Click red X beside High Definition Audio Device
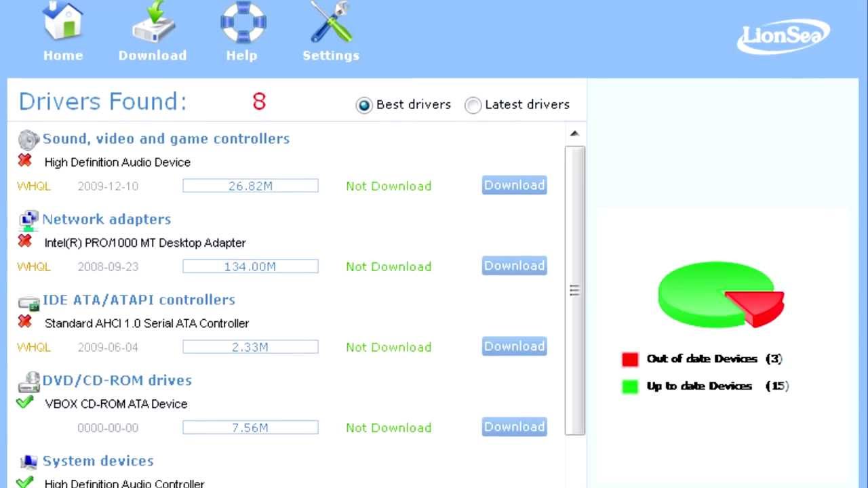This screenshot has height=488, width=868. pyautogui.click(x=25, y=161)
